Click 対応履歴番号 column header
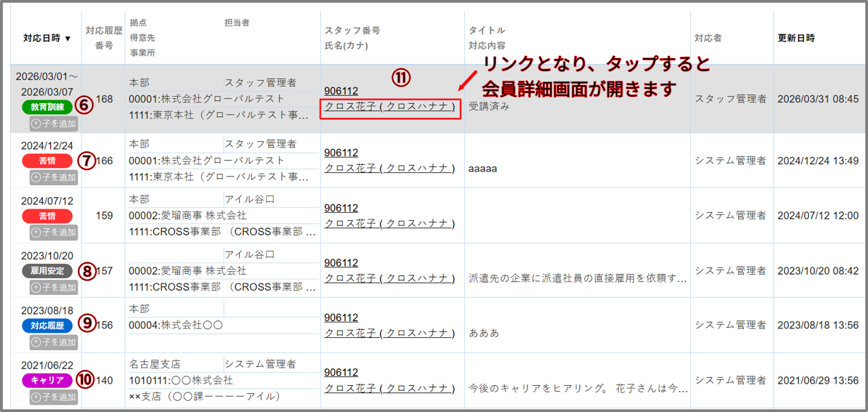This screenshot has height=412, width=868. [104, 38]
